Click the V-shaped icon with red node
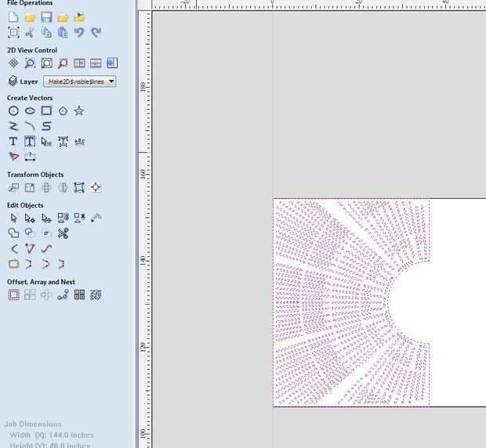Viewport: 486px width, 448px height. pos(30,249)
